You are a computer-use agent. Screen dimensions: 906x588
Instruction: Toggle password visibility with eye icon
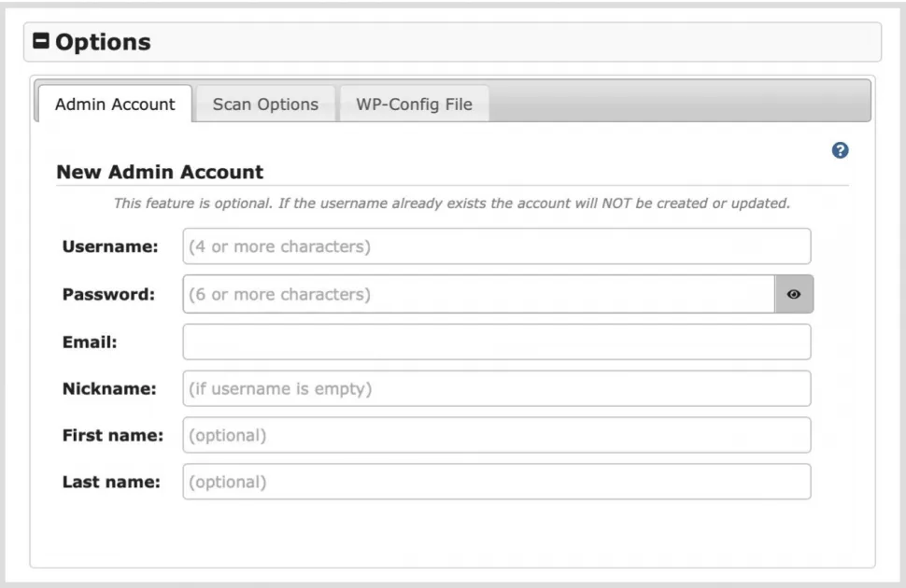[x=794, y=294]
